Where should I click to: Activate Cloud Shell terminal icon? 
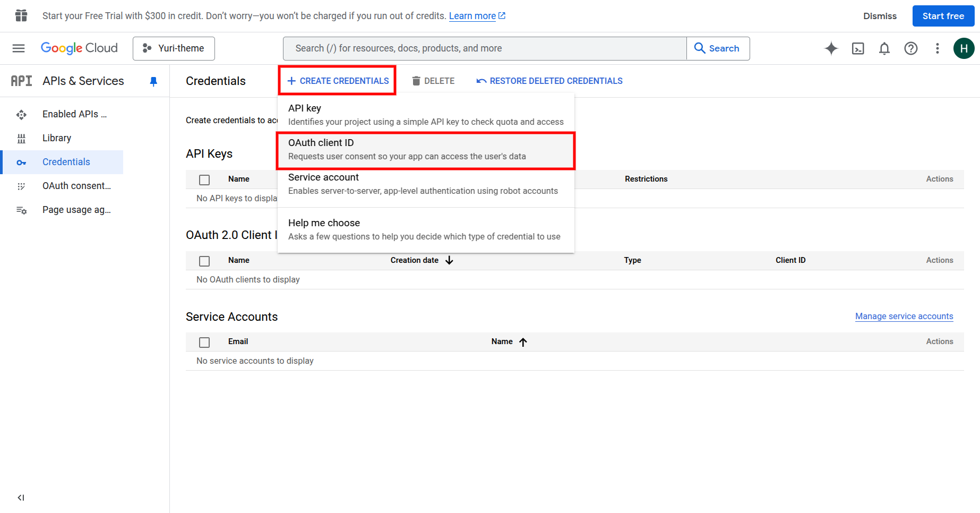[857, 48]
